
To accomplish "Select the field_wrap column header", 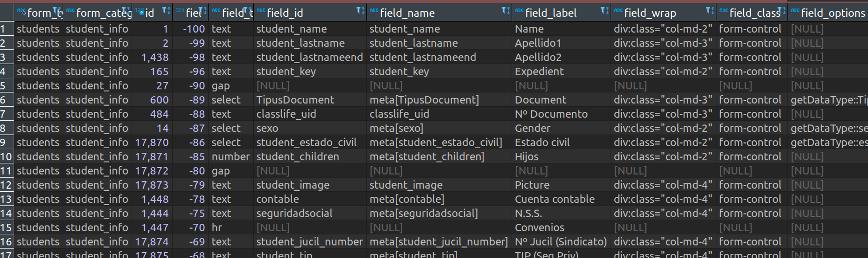I will click(663, 13).
